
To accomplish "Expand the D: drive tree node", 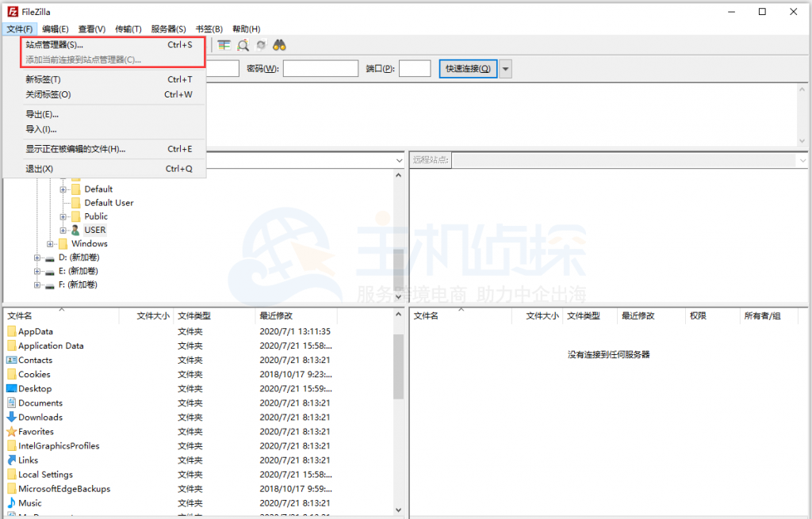I will 37,258.
